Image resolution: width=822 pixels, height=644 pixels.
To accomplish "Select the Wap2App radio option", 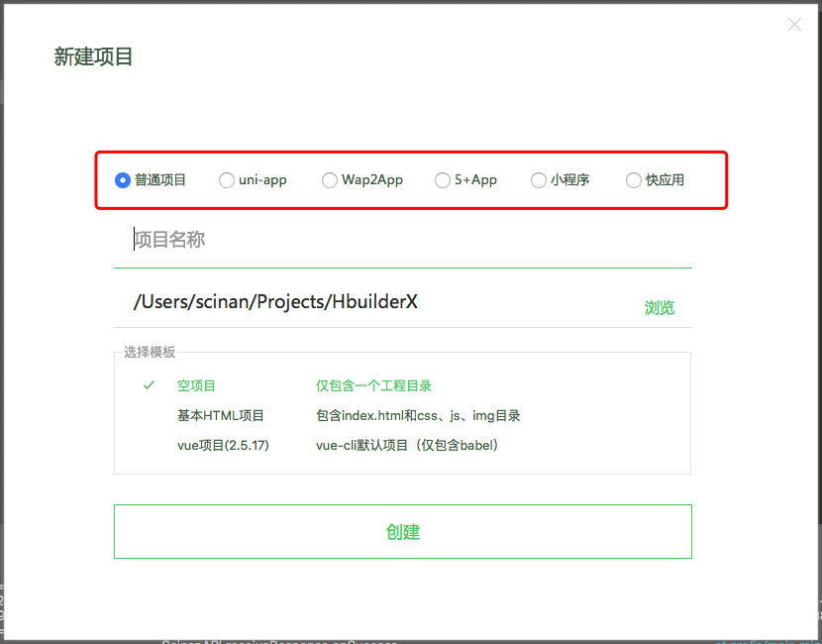I will tap(330, 180).
